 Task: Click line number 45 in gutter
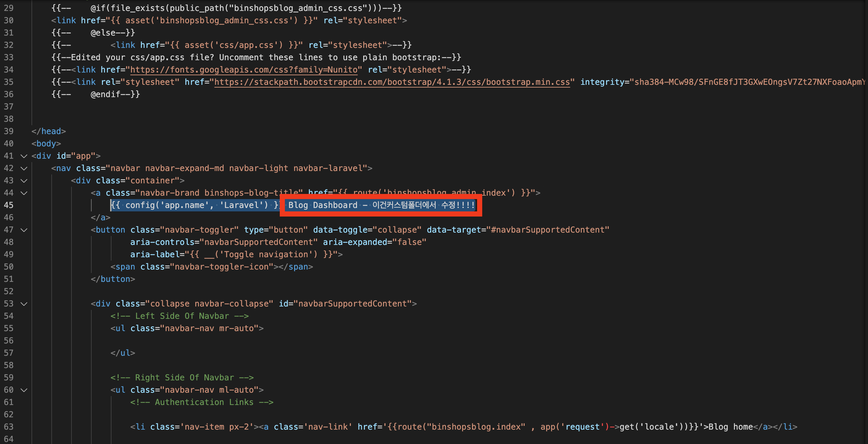[x=9, y=205]
